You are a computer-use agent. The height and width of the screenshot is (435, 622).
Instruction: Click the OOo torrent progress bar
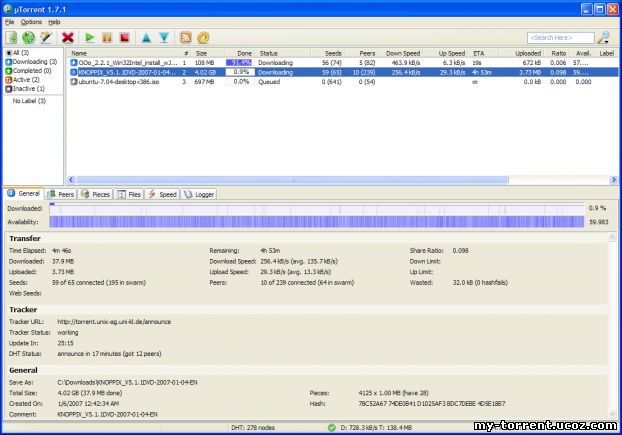tap(239, 63)
